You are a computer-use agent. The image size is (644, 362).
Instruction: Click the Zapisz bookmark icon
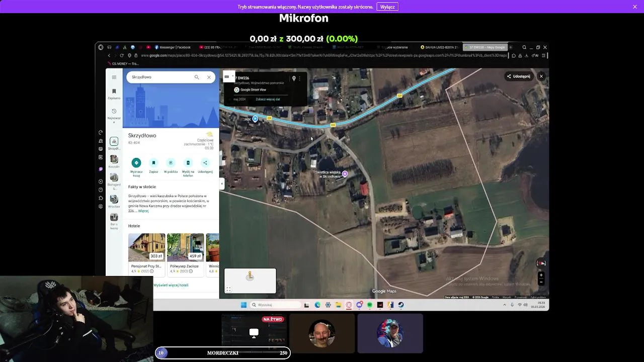pyautogui.click(x=153, y=162)
